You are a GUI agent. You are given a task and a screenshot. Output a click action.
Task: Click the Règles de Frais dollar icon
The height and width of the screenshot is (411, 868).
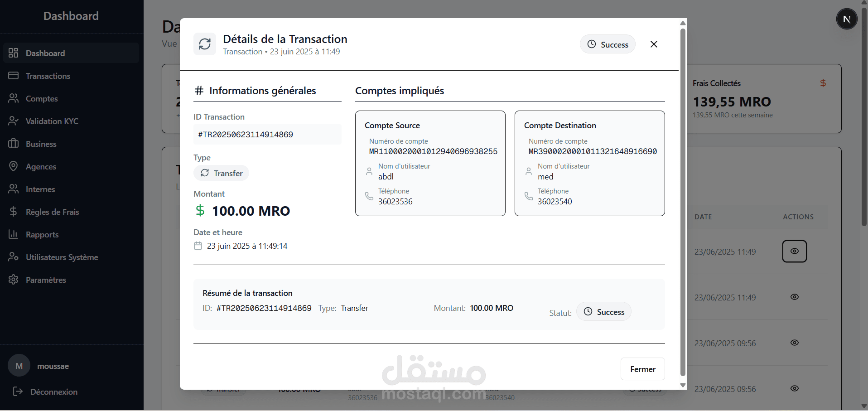(x=13, y=211)
